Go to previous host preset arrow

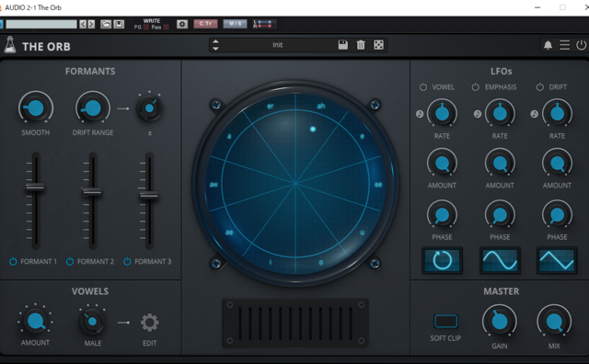pyautogui.click(x=83, y=25)
